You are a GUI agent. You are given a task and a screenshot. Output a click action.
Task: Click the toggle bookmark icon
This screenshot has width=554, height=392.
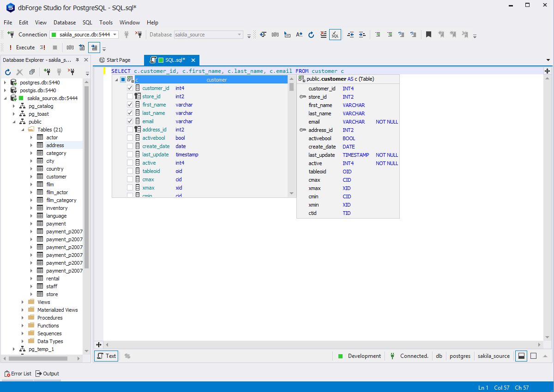click(x=428, y=35)
